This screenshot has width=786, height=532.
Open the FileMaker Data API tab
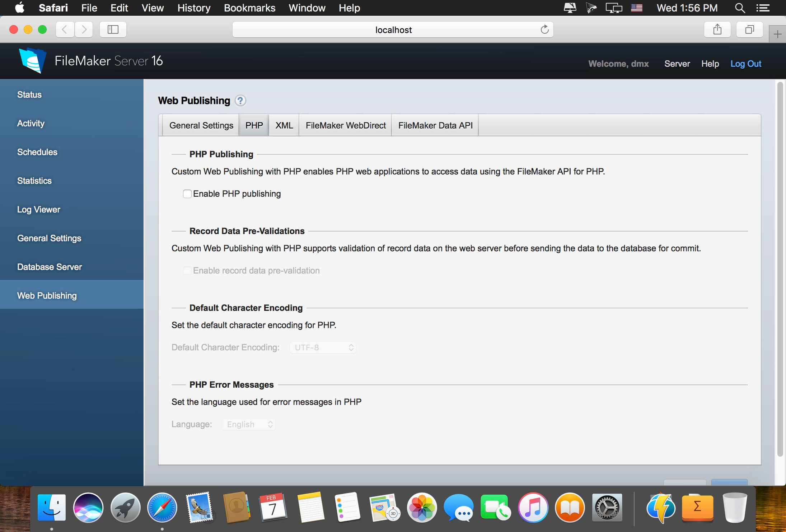point(435,125)
